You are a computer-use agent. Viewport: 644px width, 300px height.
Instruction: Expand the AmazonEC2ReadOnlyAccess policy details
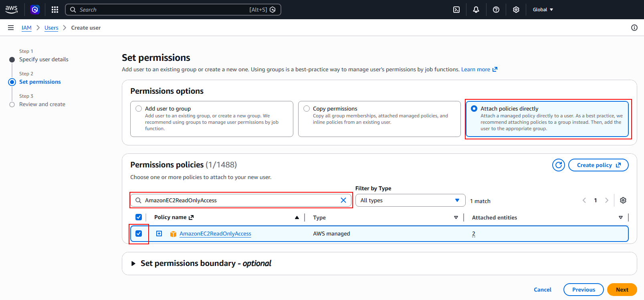coord(159,234)
